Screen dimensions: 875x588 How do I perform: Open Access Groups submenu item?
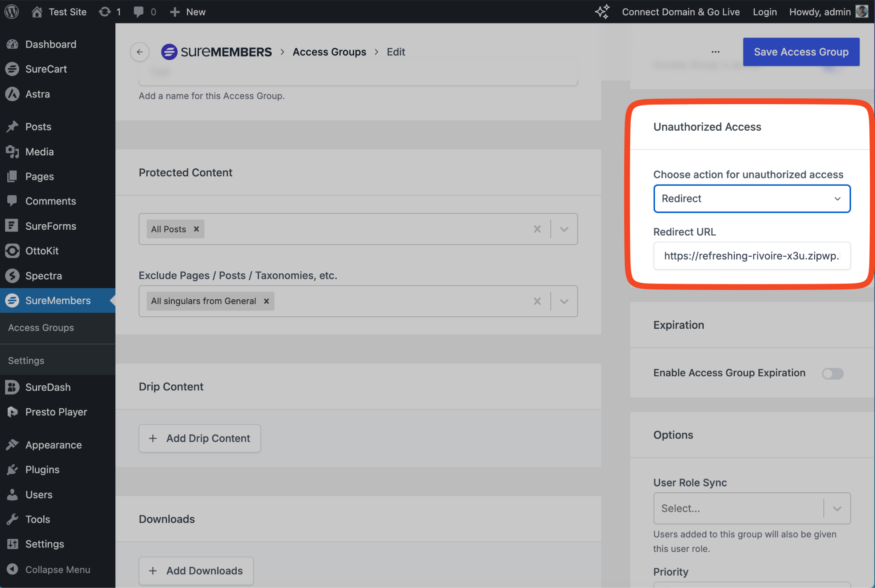(41, 328)
